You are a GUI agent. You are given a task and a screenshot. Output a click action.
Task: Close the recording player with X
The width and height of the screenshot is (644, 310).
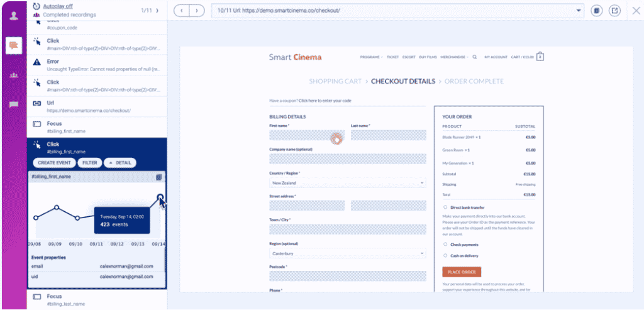pos(636,11)
